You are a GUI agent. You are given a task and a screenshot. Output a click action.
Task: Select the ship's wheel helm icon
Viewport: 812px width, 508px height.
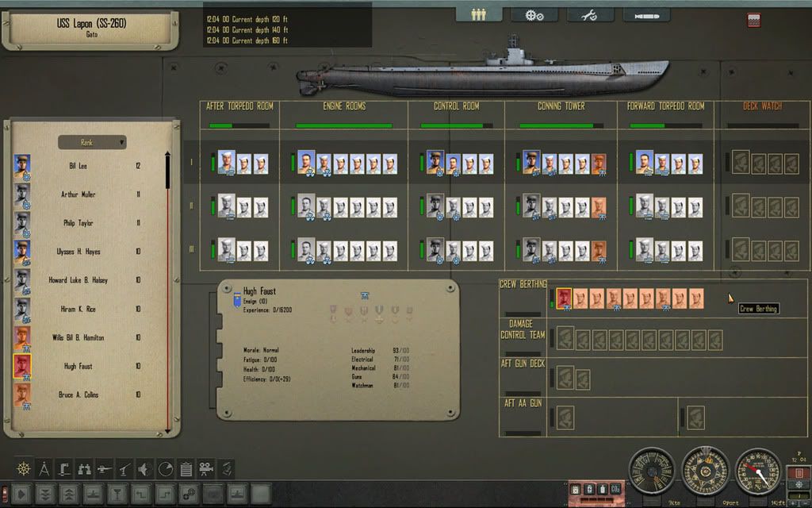coord(24,469)
